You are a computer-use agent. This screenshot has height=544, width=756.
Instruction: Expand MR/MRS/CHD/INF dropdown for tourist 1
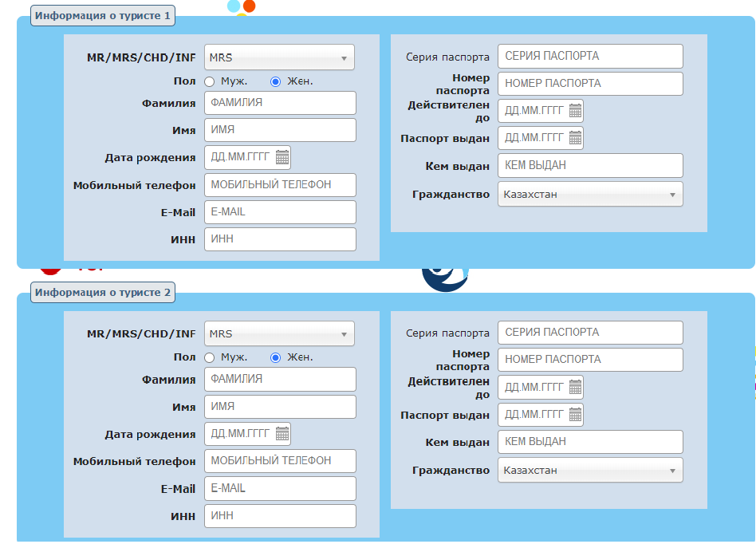point(279,57)
